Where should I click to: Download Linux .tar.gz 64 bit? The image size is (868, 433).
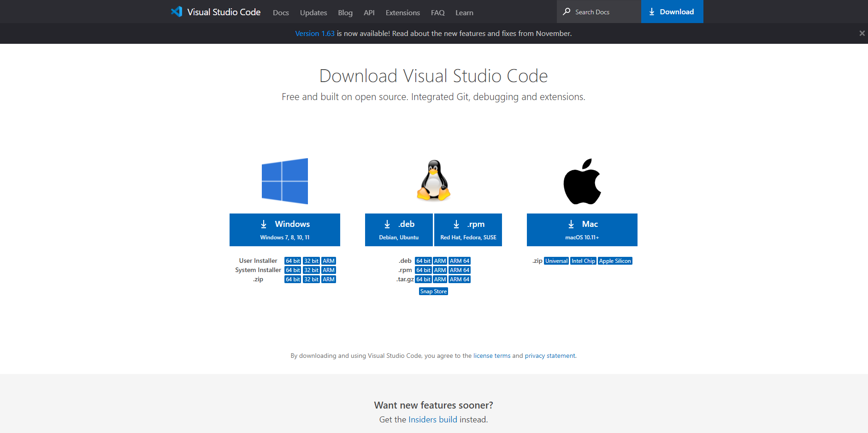pyautogui.click(x=423, y=279)
